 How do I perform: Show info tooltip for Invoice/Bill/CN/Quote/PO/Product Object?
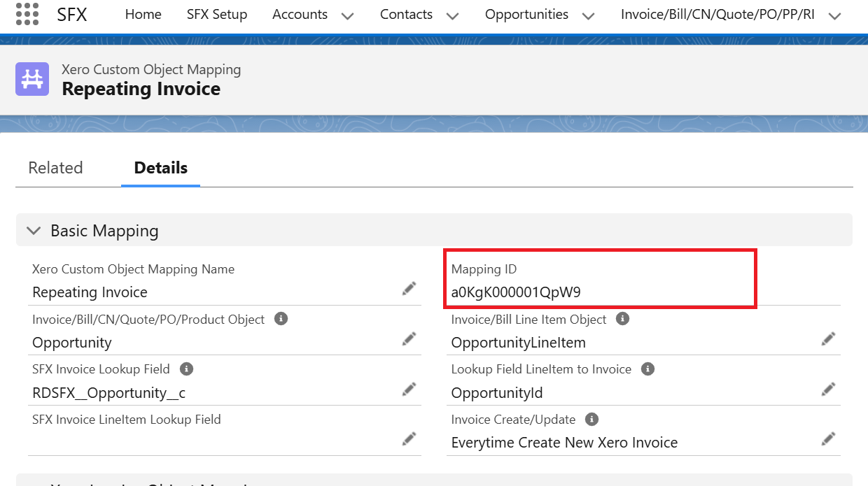click(x=281, y=319)
